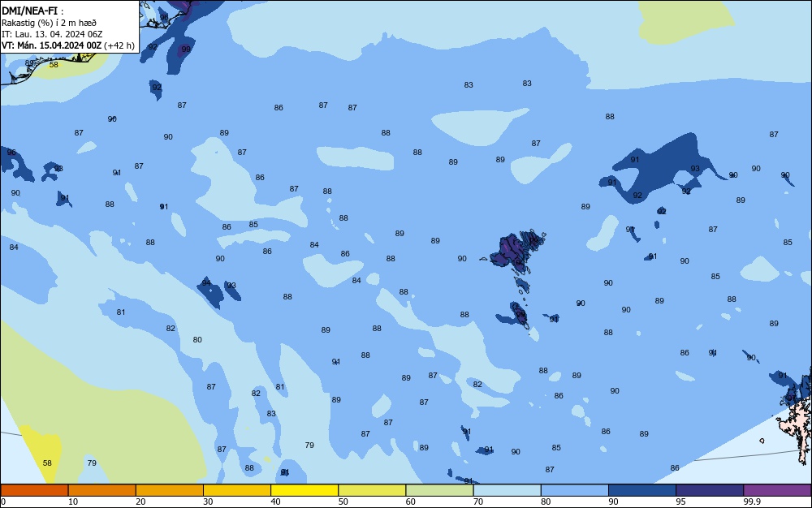Click the medium blue 80–90 legend segment
812x508 pixels.
[x=575, y=490]
